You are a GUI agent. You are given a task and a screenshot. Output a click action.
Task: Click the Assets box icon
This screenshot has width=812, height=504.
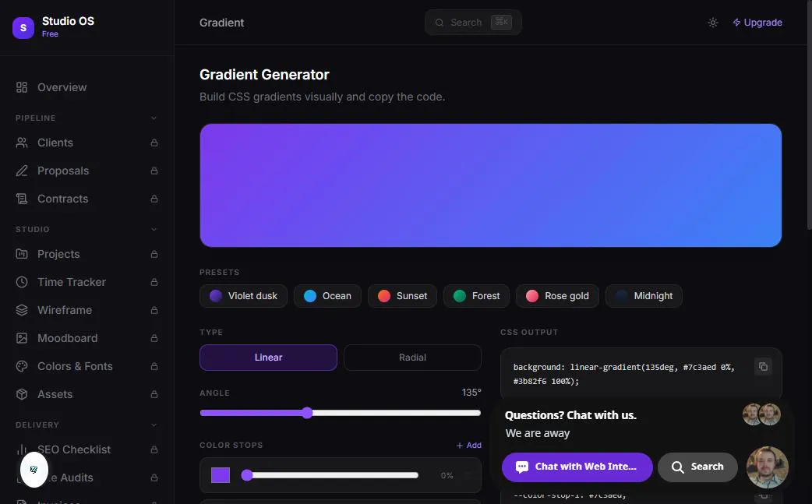22,394
